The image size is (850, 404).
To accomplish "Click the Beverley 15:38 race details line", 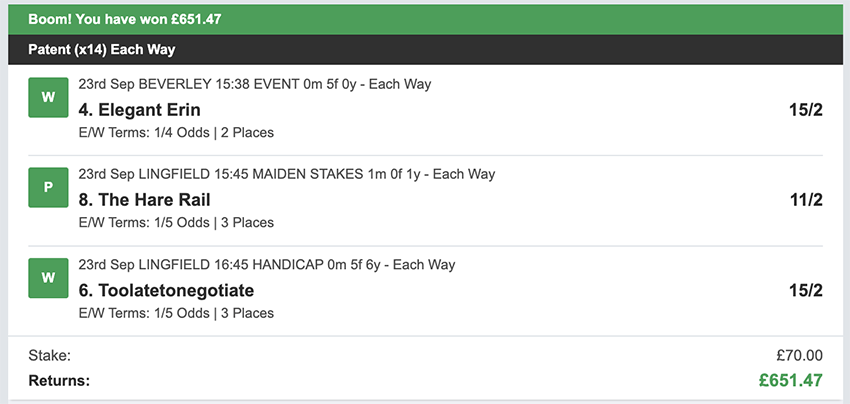I will (x=254, y=84).
